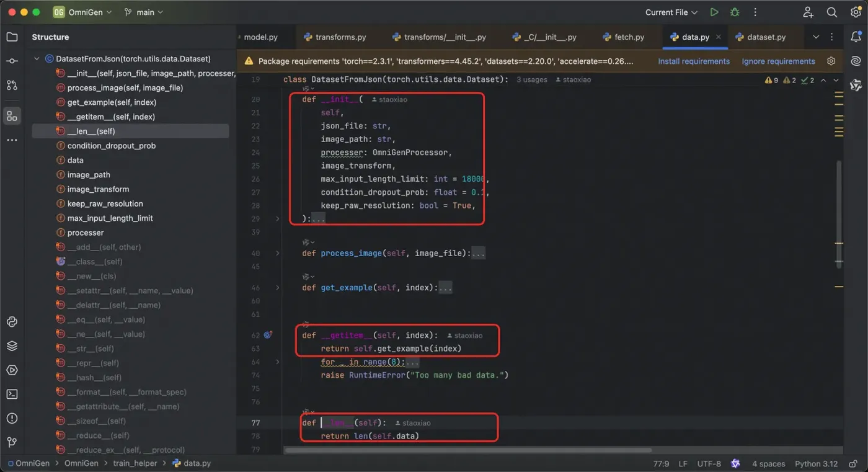
Task: Open the Terminal tool window icon
Action: click(12, 394)
